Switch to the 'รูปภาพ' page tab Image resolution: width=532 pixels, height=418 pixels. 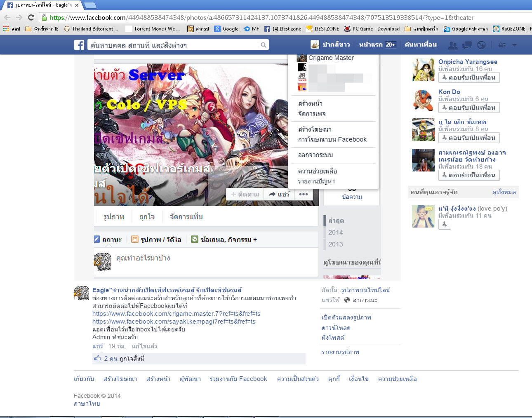[114, 217]
